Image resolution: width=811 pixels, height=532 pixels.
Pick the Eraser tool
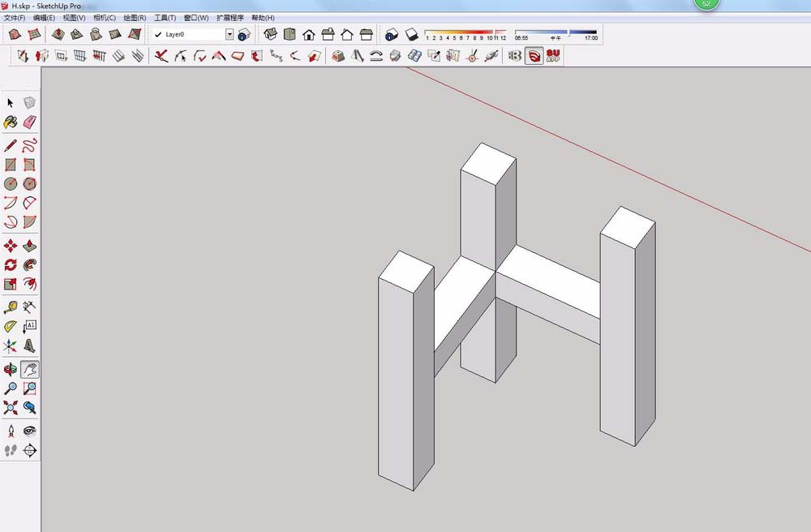click(28, 122)
